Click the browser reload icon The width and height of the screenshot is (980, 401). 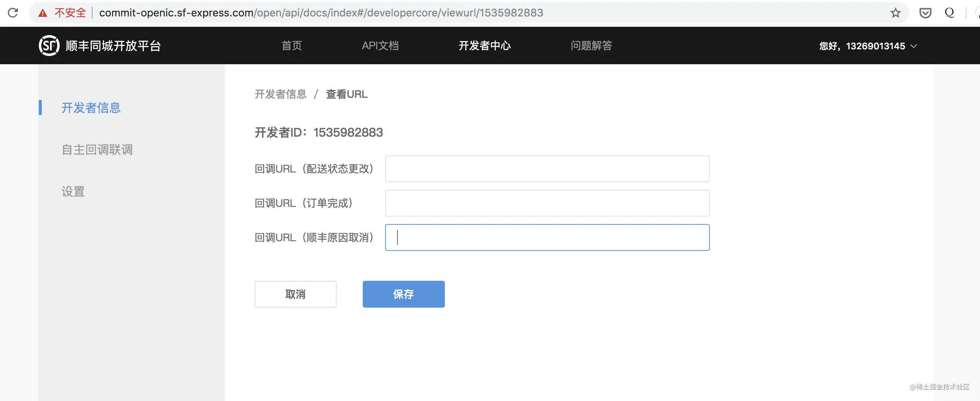[13, 13]
